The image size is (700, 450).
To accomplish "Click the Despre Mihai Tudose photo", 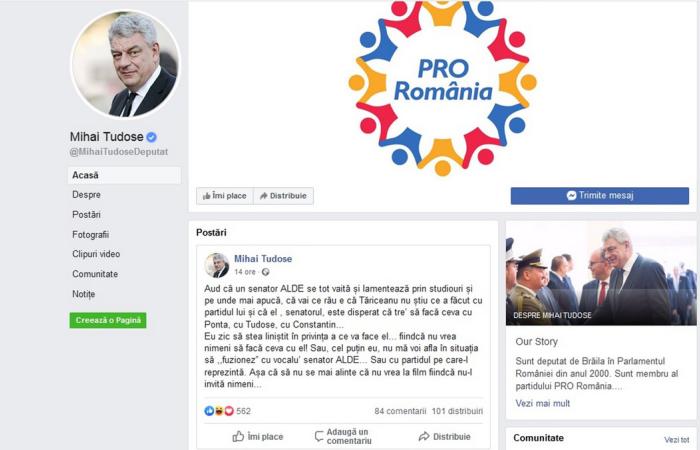I will (x=601, y=274).
